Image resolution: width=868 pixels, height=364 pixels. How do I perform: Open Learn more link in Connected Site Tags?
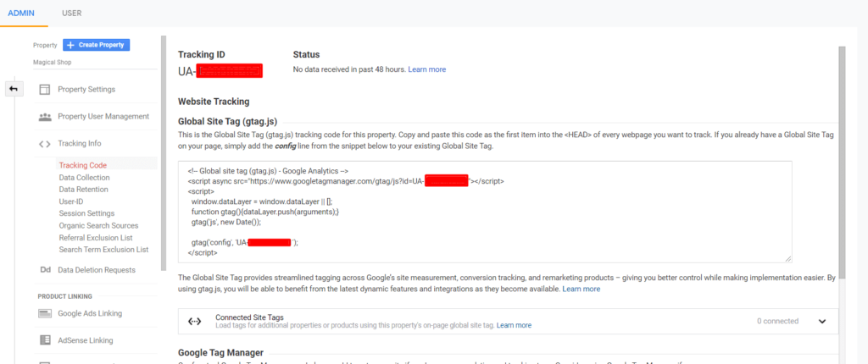(x=514, y=325)
